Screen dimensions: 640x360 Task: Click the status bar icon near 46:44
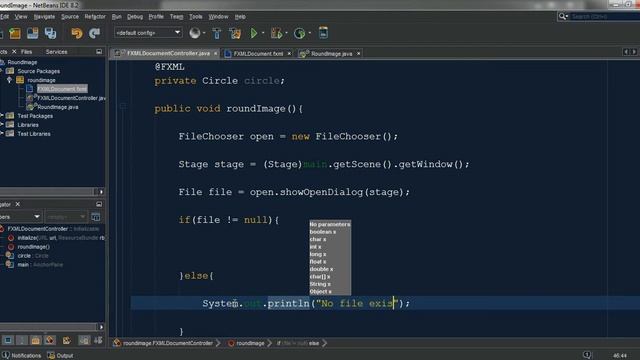[x=587, y=355]
